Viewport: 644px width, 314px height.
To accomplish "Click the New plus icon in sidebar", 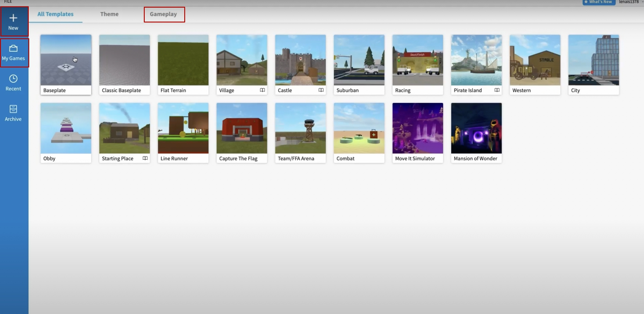I will (x=13, y=18).
